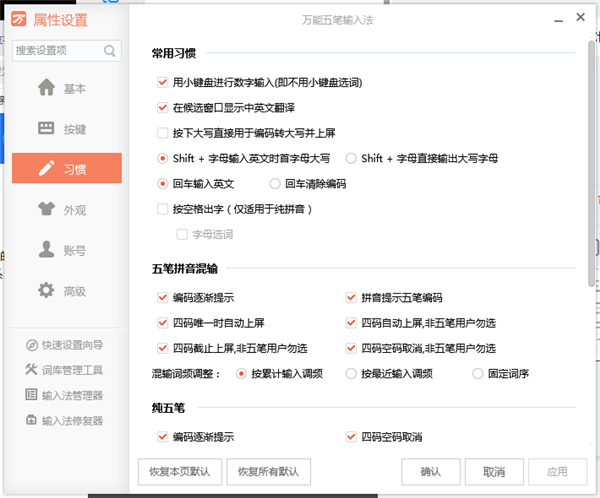Select Shift + 字母直接输出大写字母

tap(351, 158)
